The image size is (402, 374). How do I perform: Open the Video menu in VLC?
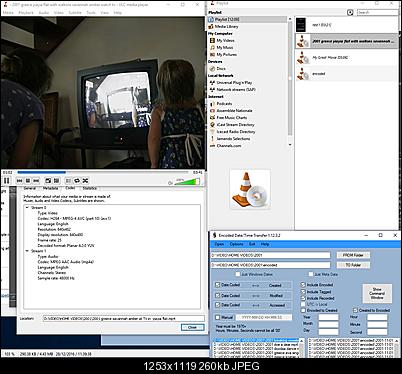[59, 13]
